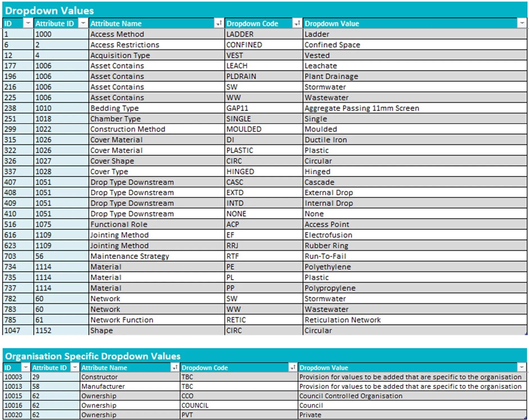The height and width of the screenshot is (420, 529).
Task: Click the Maintenance Strategy cell
Action: (156, 256)
